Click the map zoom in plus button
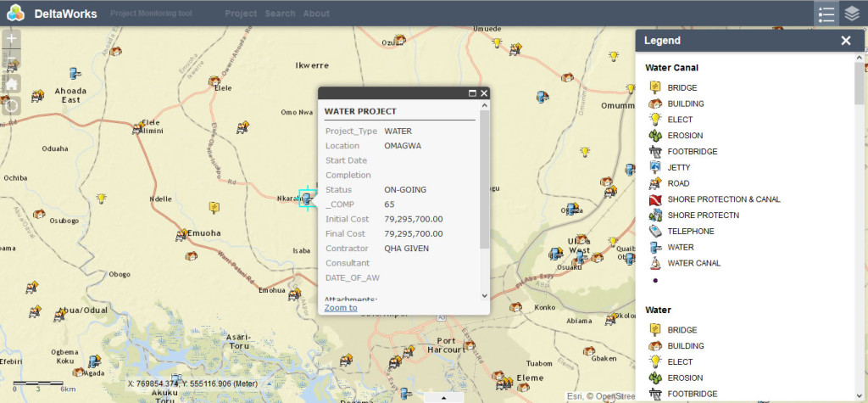This screenshot has height=403, width=868. (x=12, y=39)
